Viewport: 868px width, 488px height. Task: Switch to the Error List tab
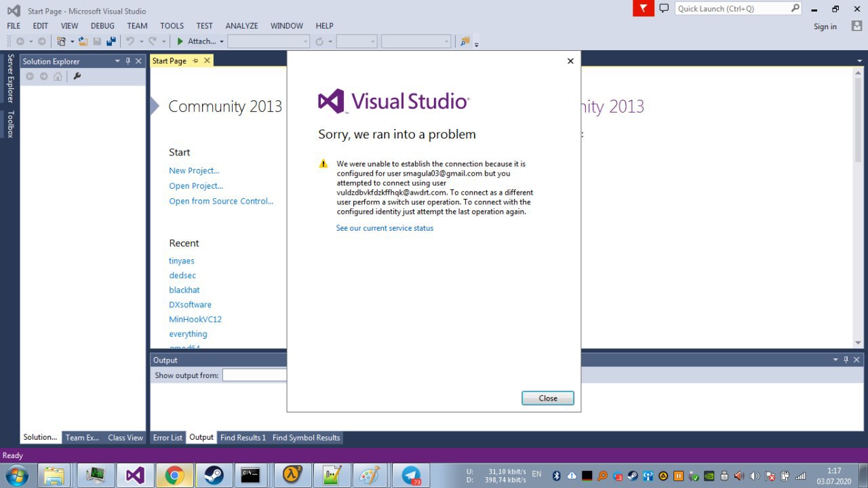click(x=167, y=438)
